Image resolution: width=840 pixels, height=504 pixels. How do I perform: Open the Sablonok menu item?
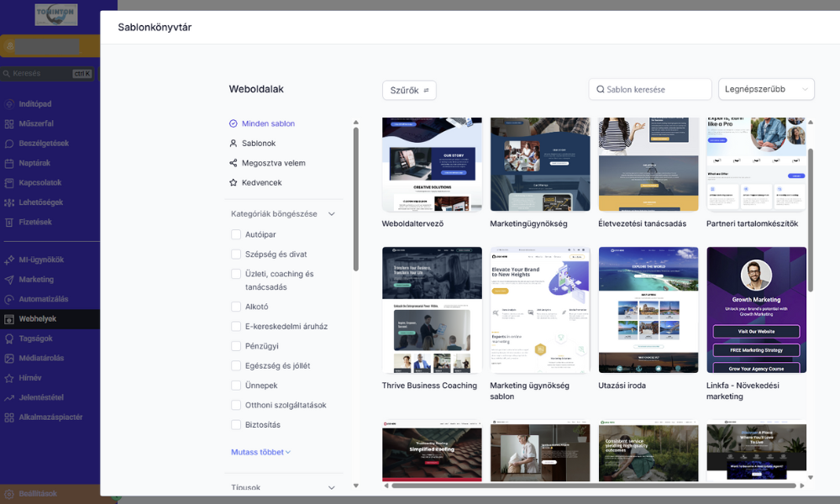[x=259, y=144]
